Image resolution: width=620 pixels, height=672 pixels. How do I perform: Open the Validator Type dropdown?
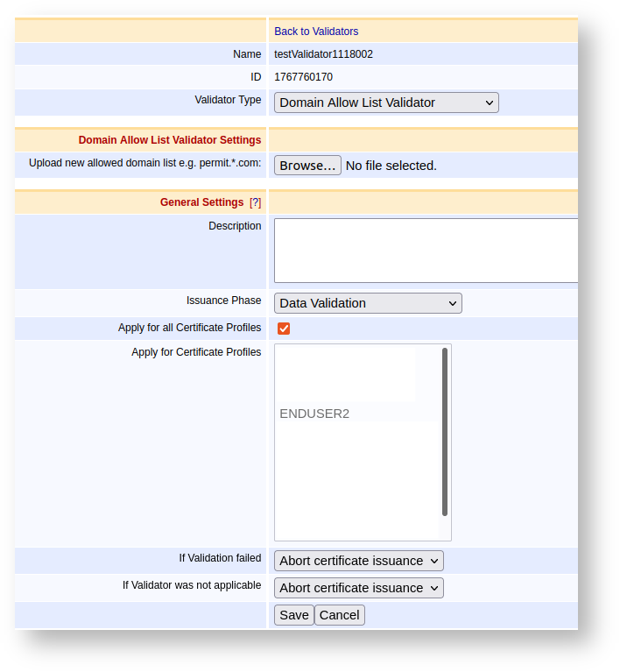tap(386, 103)
